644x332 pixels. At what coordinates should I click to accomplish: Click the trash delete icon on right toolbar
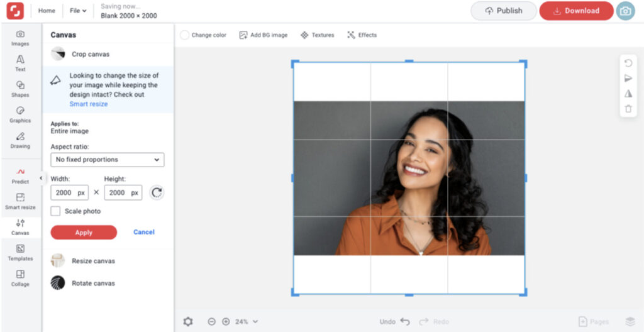628,109
